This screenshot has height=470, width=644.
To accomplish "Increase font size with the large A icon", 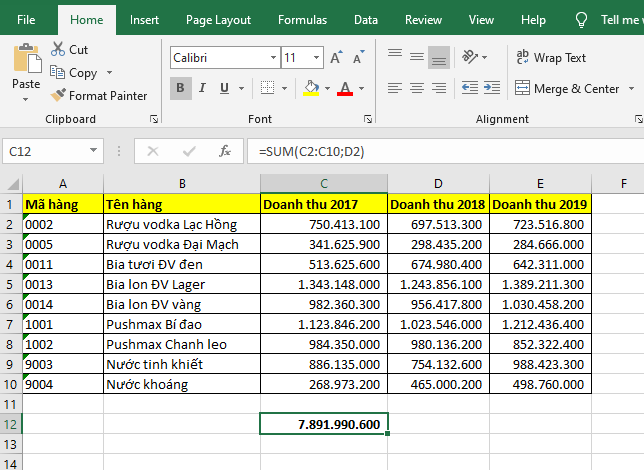I will pos(337,58).
